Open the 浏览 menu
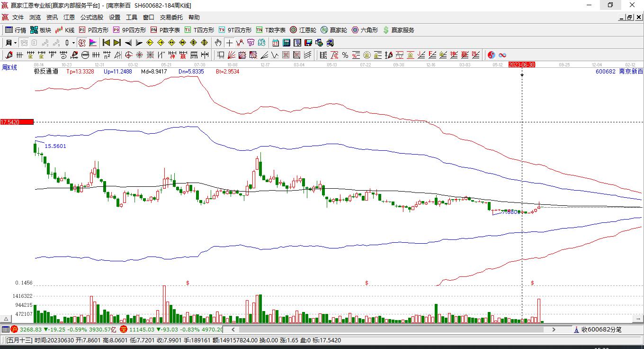 (x=35, y=18)
